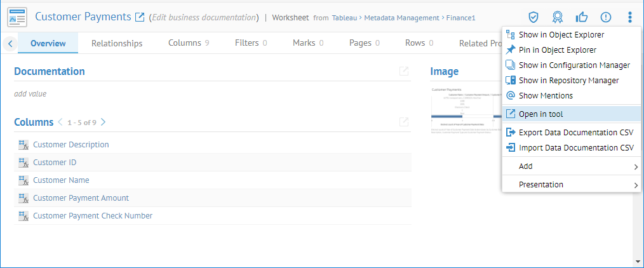Select Open in tool menu entry

[540, 114]
